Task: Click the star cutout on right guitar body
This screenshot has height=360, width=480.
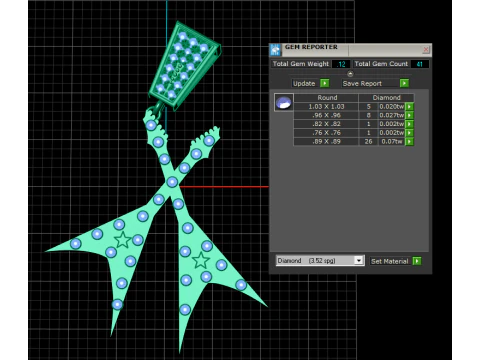Action: (x=201, y=260)
